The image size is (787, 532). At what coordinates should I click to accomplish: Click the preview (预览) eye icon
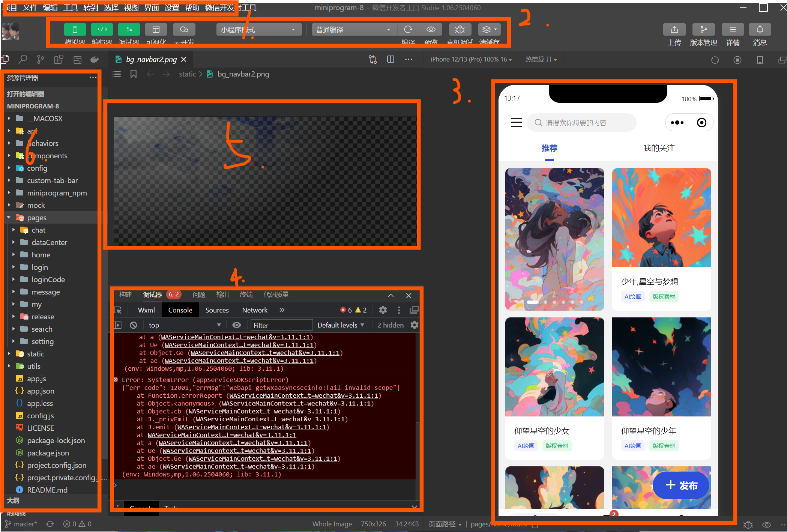pos(431,29)
